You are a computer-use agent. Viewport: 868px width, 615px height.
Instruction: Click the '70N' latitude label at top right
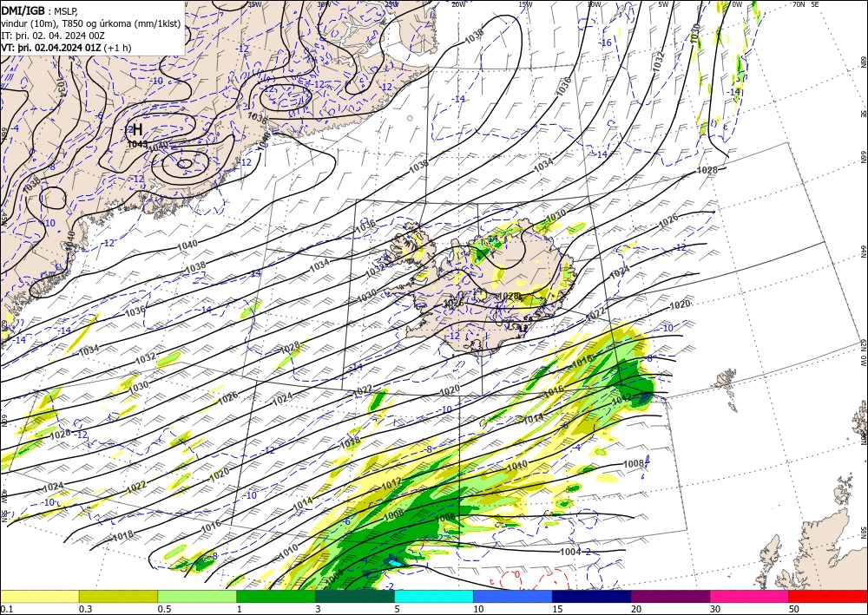799,4
